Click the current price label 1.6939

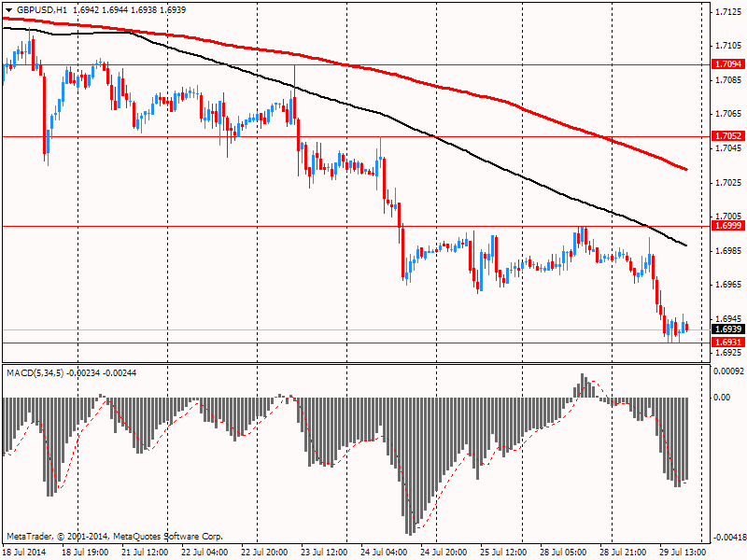728,329
